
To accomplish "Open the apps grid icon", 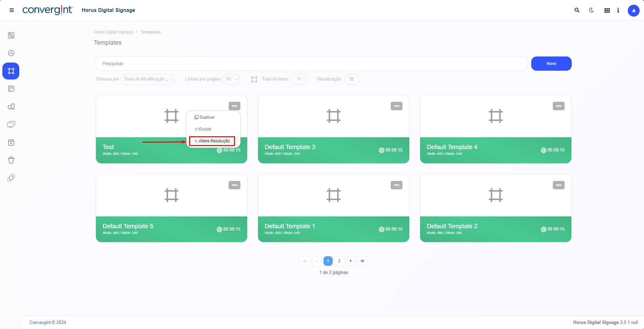I will [x=607, y=10].
